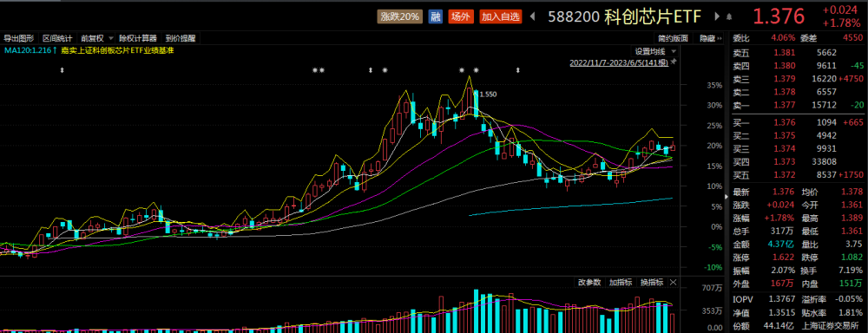Screen dimensions: 868x333
Task: Click 加指标 to add an indicator
Action: (x=621, y=282)
